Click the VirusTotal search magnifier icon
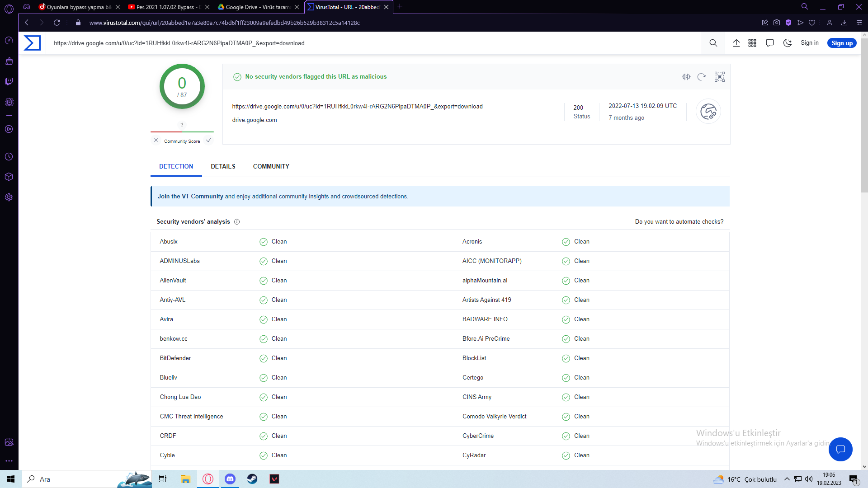The height and width of the screenshot is (488, 868). (713, 43)
